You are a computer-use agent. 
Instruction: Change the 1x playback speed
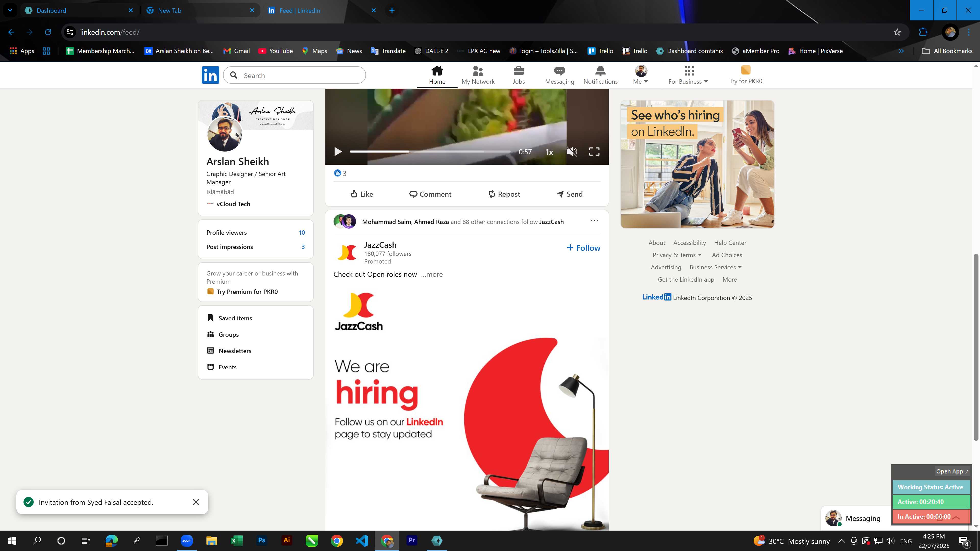pyautogui.click(x=549, y=152)
